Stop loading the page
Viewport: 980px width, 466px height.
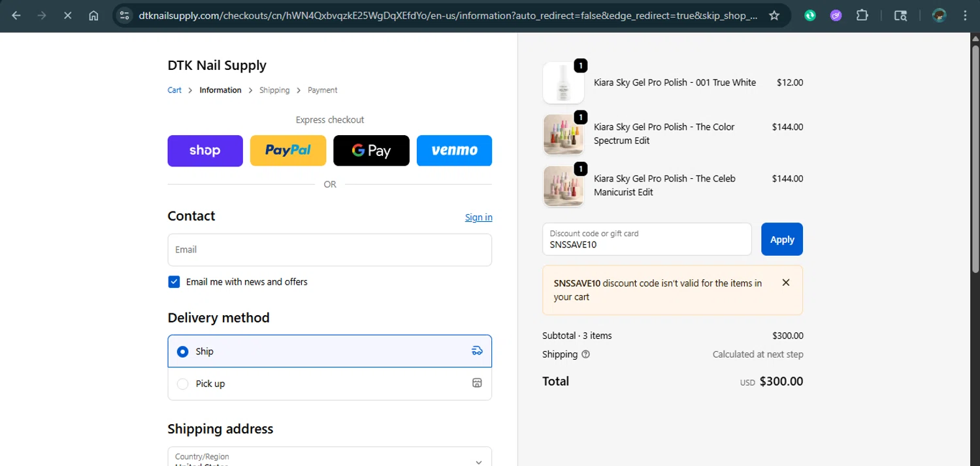click(68, 16)
